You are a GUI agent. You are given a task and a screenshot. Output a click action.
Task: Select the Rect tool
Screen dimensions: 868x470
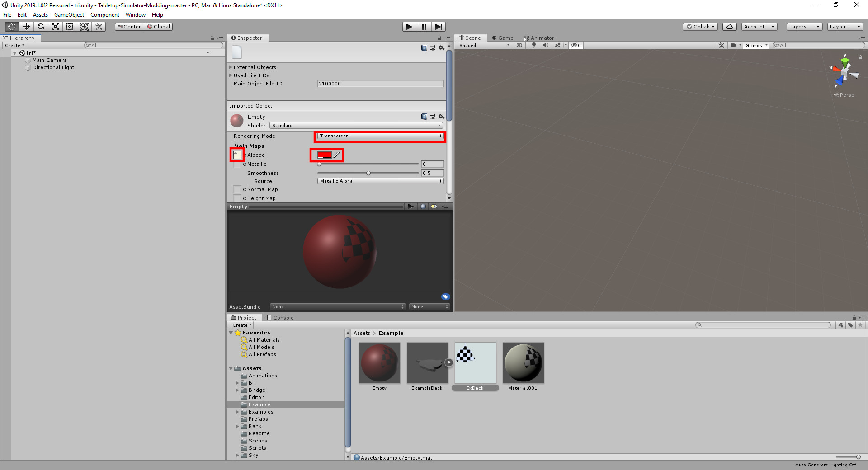point(70,27)
